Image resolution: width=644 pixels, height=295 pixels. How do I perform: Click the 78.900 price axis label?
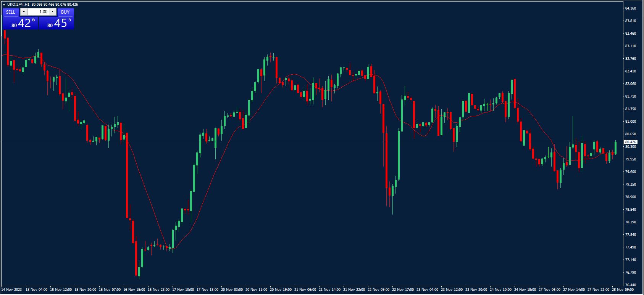[x=631, y=197]
